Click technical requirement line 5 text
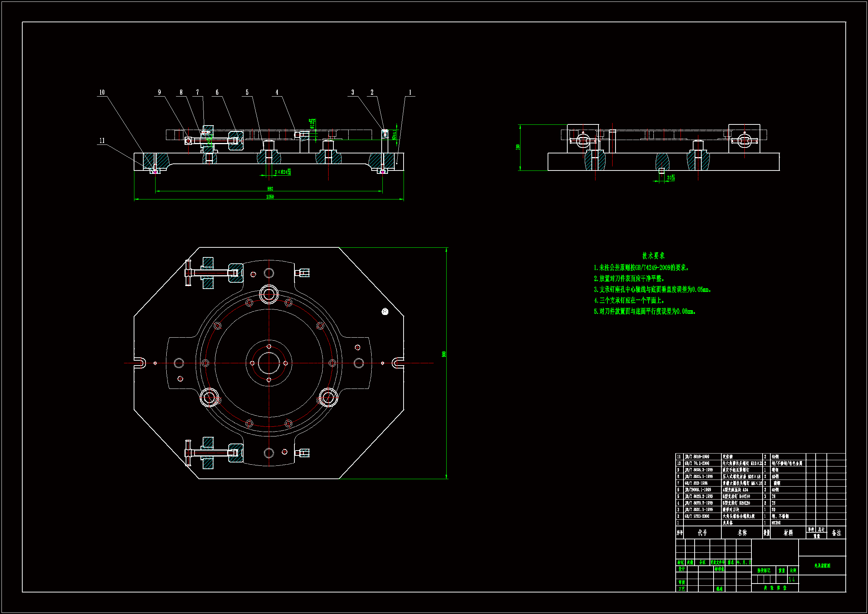 tap(645, 311)
